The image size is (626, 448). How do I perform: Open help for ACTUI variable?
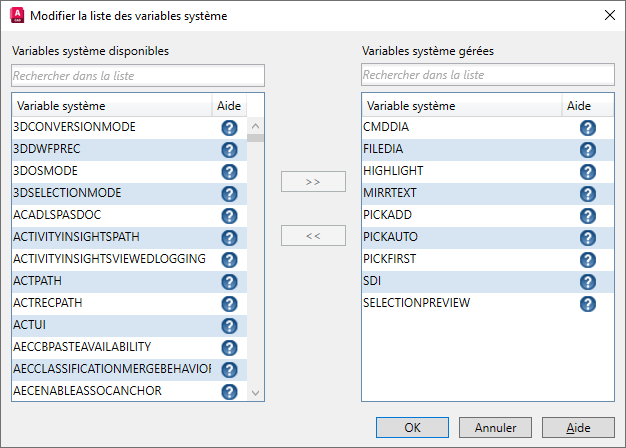tap(229, 326)
